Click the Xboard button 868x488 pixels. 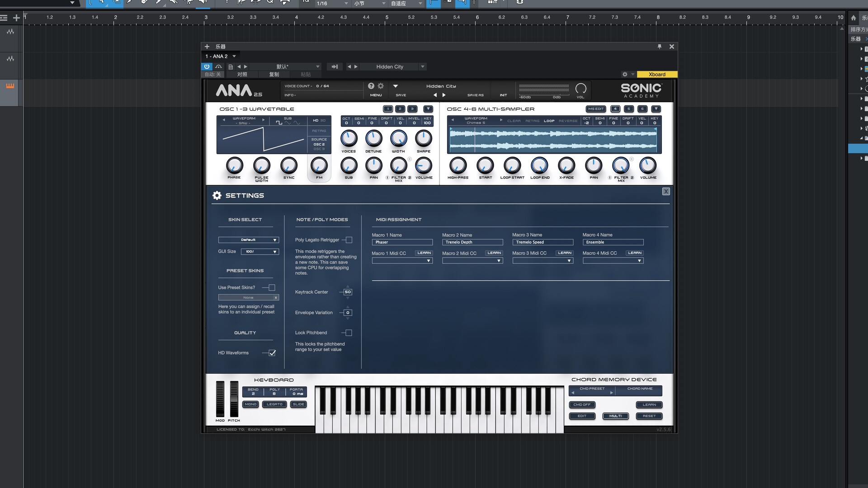657,75
